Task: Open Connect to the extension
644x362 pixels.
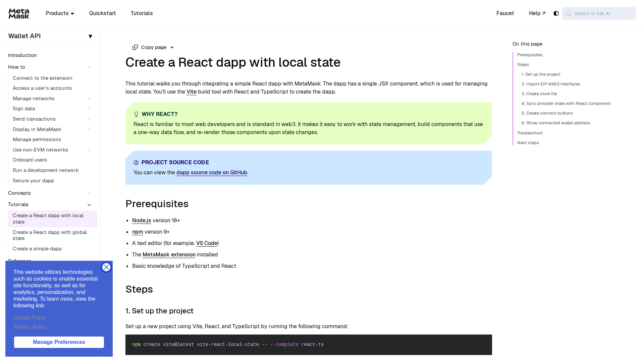Action: (43, 78)
